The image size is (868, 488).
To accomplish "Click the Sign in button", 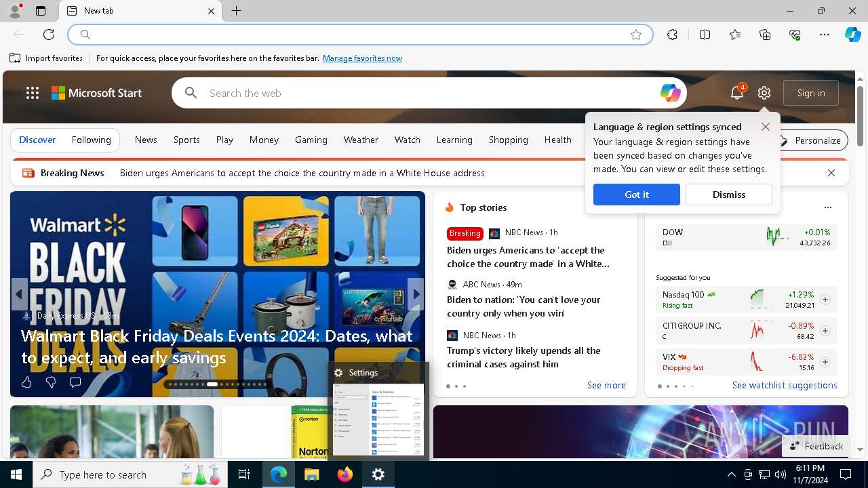I will click(811, 93).
